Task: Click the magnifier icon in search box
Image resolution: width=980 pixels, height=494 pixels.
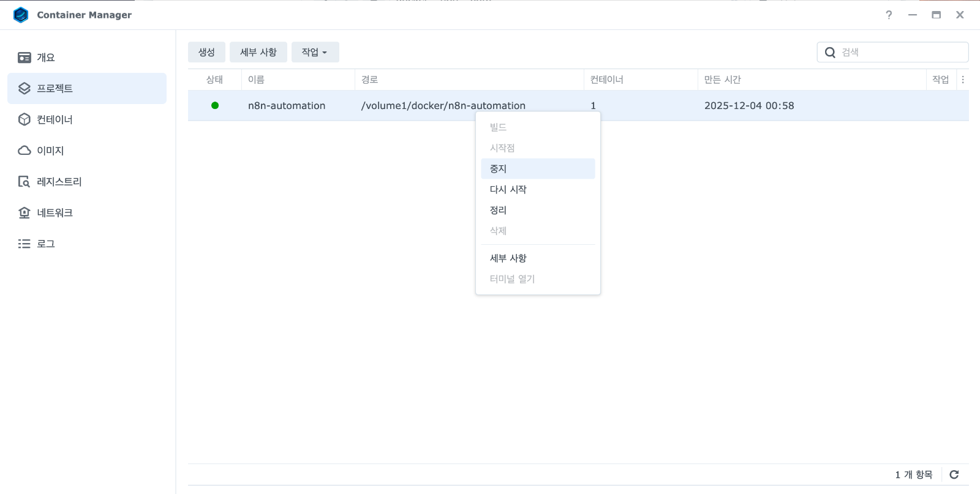Action: [x=830, y=53]
